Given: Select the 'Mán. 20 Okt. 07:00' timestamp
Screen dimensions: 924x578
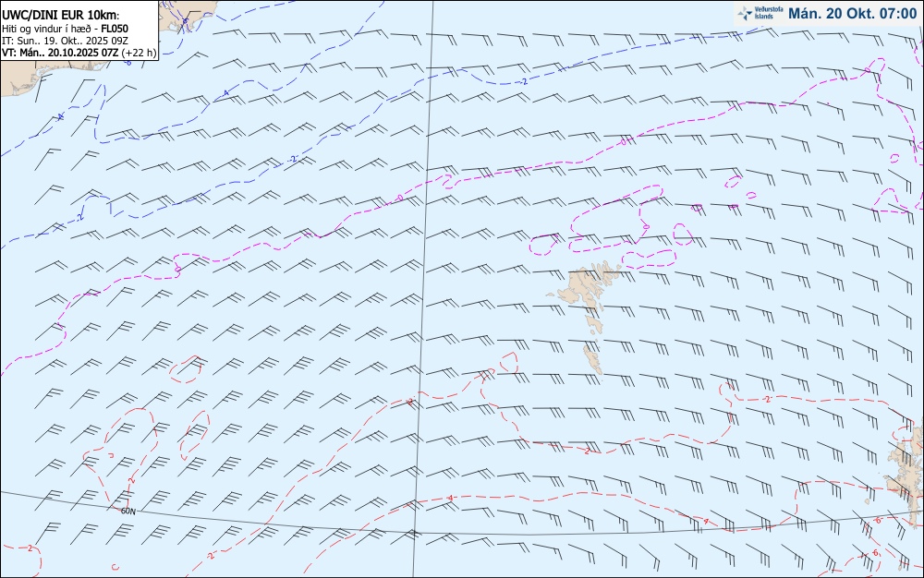Looking at the screenshot, I should point(852,13).
